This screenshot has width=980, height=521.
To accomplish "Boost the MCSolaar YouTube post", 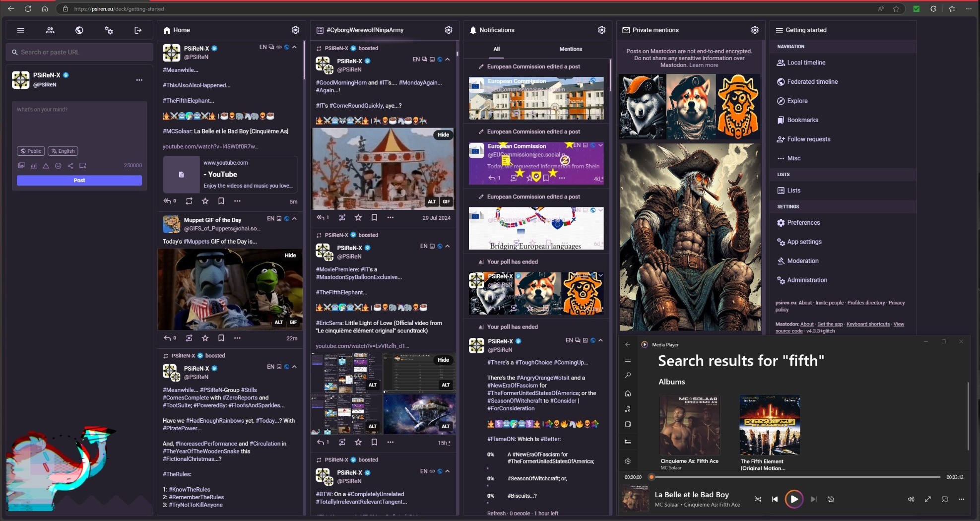I will 189,201.
